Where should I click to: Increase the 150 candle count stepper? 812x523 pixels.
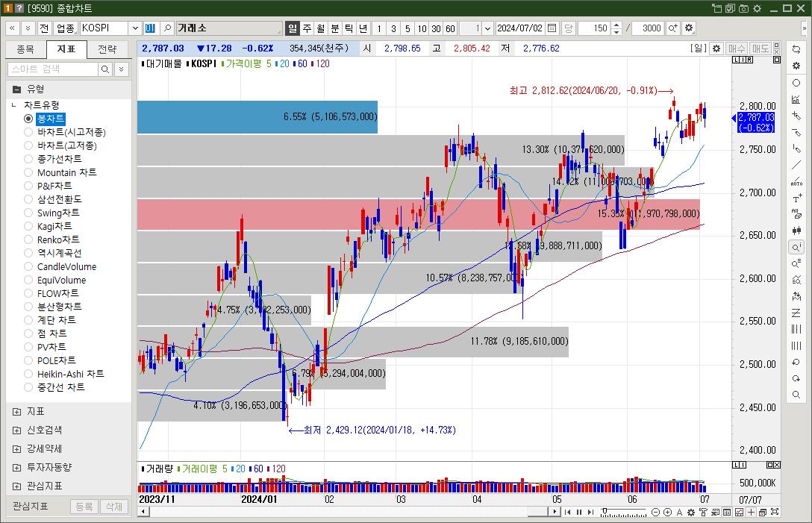point(616,25)
